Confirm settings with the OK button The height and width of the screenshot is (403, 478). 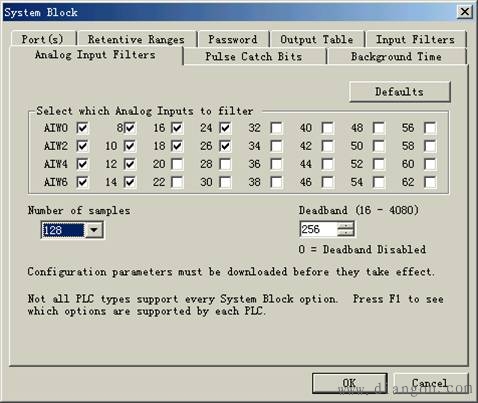pos(350,383)
